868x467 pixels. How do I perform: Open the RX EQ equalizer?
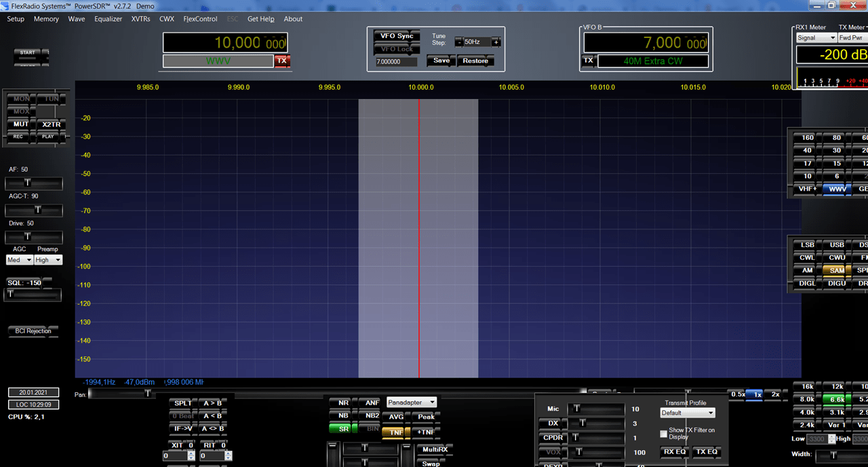click(x=675, y=451)
